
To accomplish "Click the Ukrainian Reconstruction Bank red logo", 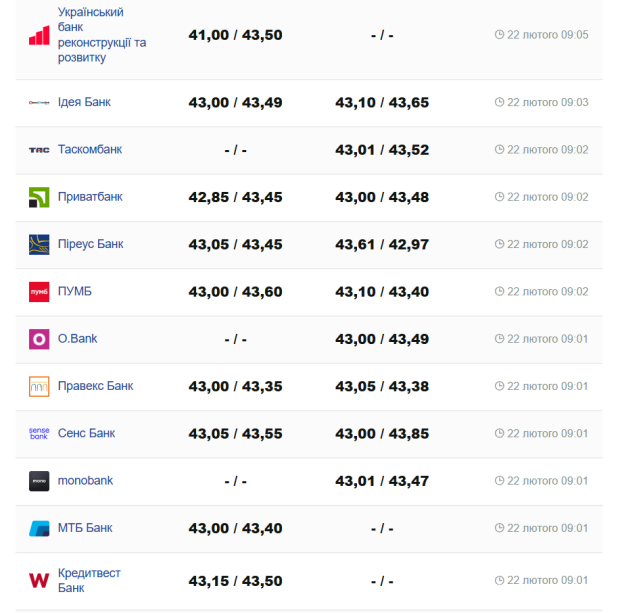I will [39, 35].
